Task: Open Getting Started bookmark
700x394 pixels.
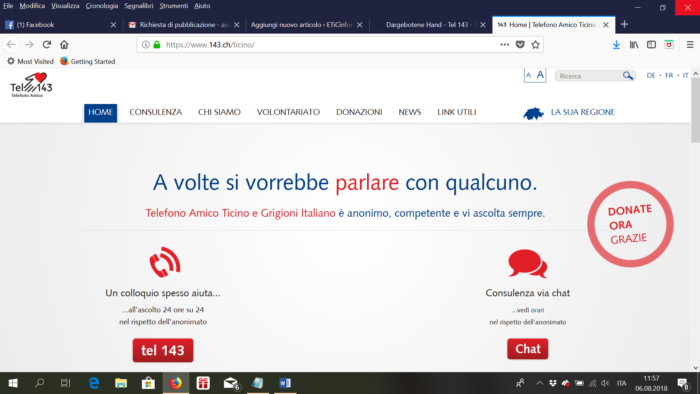Action: (x=88, y=62)
